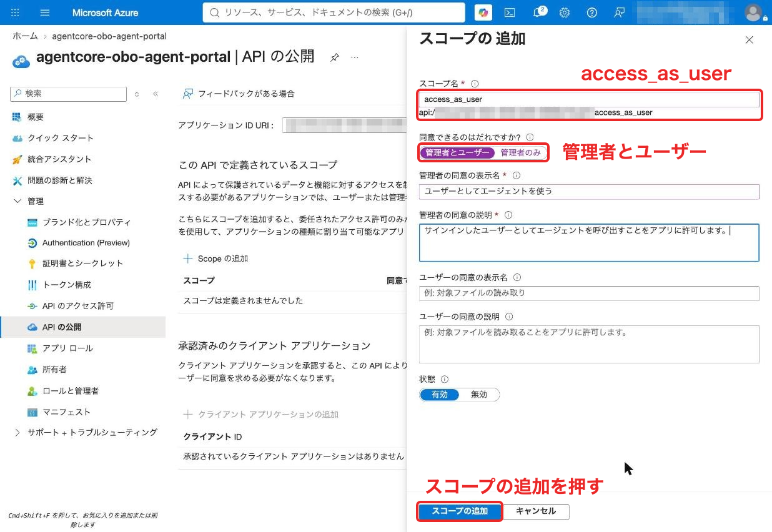Pin the API の公開 page

[335, 57]
